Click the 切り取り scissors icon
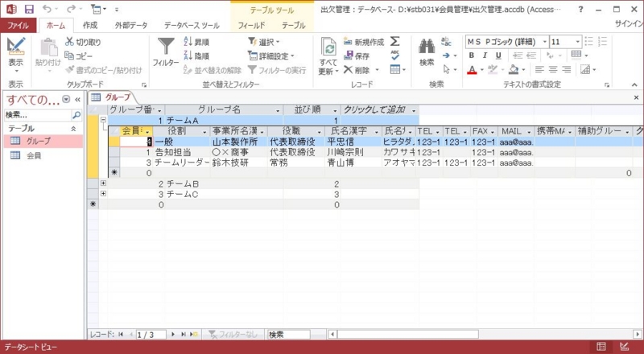 pos(69,42)
